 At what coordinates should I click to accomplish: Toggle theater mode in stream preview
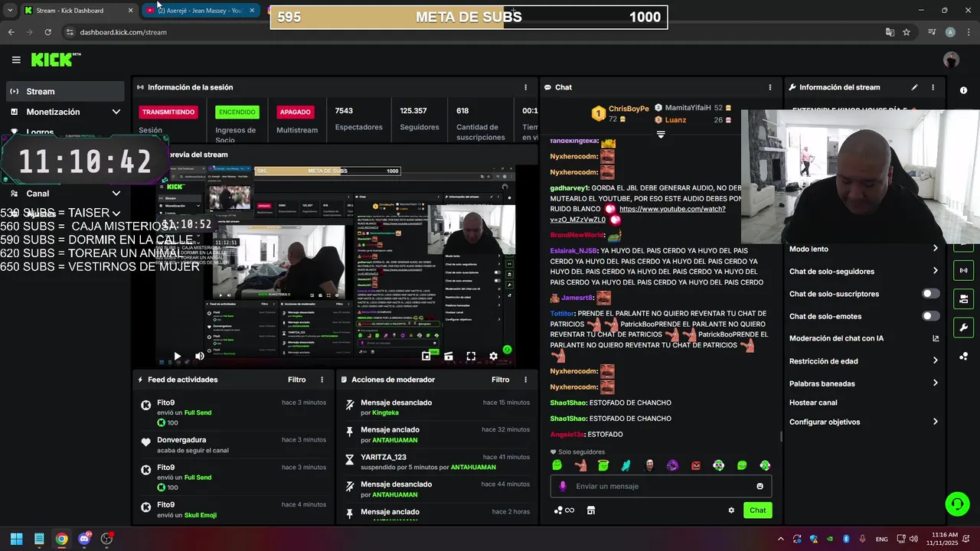(x=449, y=356)
